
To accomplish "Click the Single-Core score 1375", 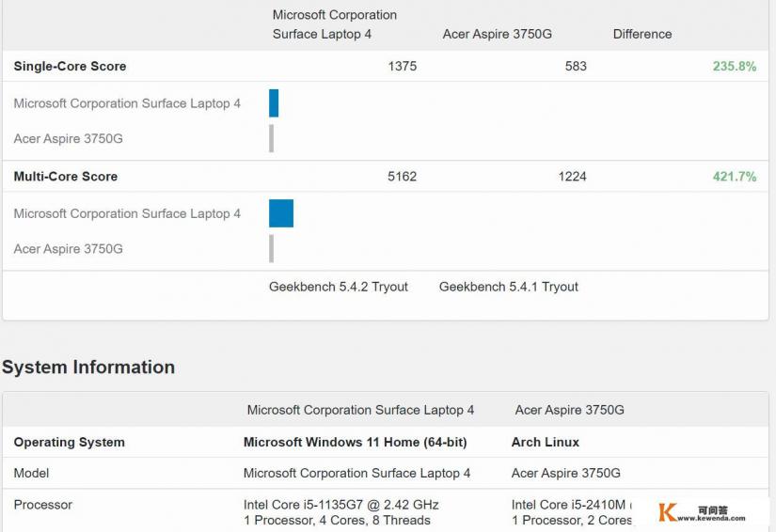I will coord(402,67).
